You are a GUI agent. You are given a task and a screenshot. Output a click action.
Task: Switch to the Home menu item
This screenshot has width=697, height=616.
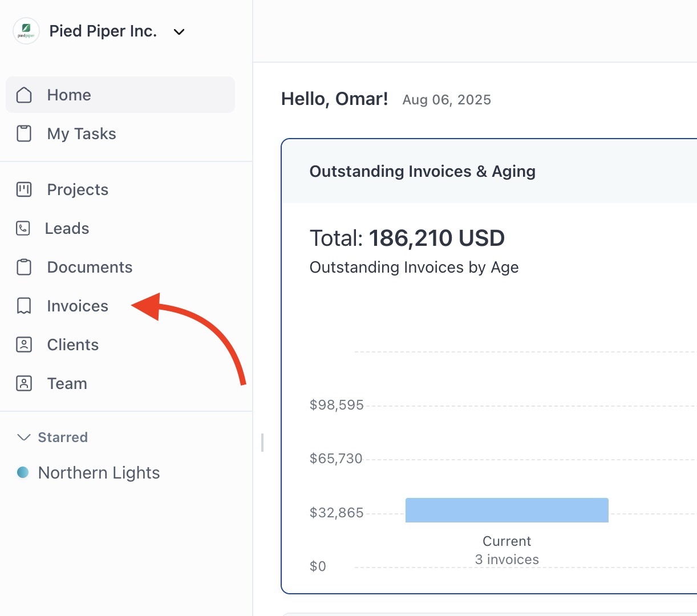[x=68, y=95]
